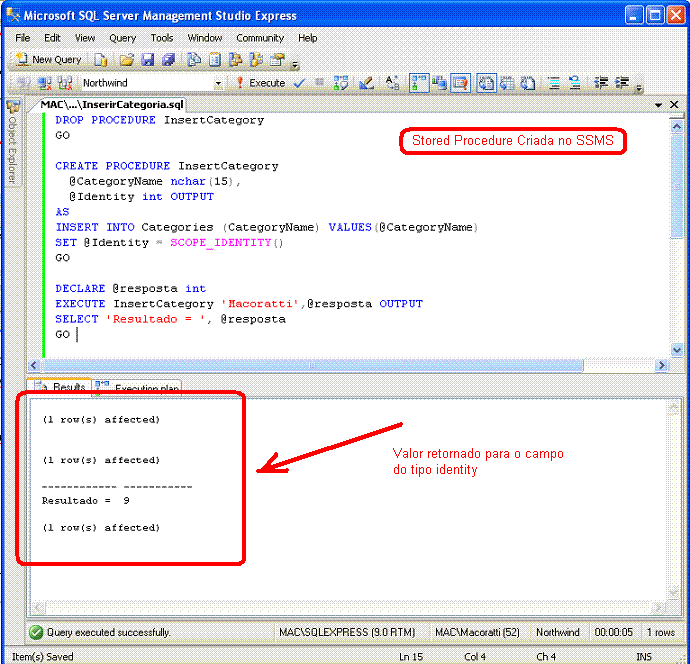Toggle Include Actual Execution Plan
The height and width of the screenshot is (664, 690).
(419, 83)
